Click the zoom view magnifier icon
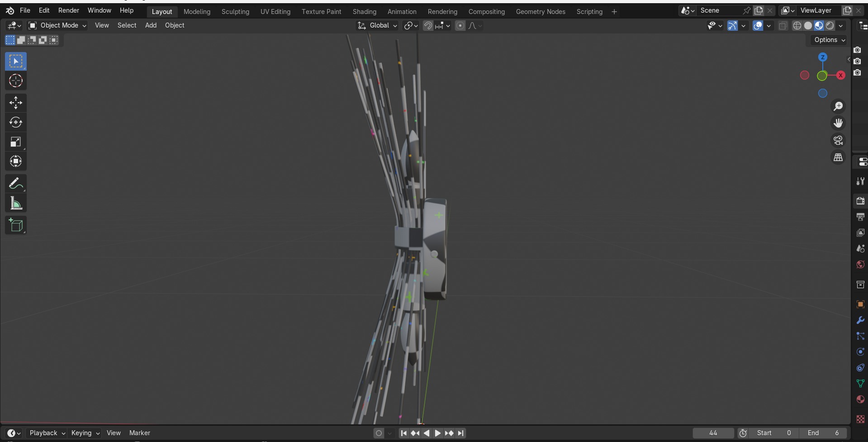 [x=838, y=106]
